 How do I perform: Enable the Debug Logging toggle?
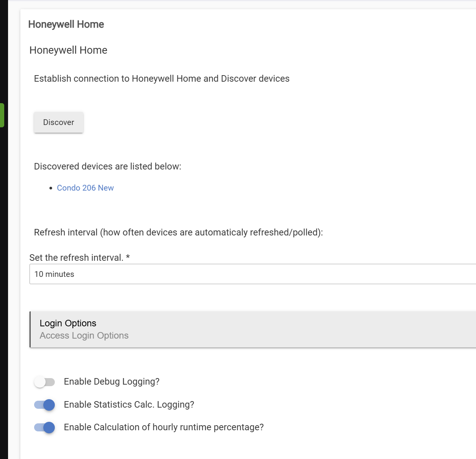(44, 382)
